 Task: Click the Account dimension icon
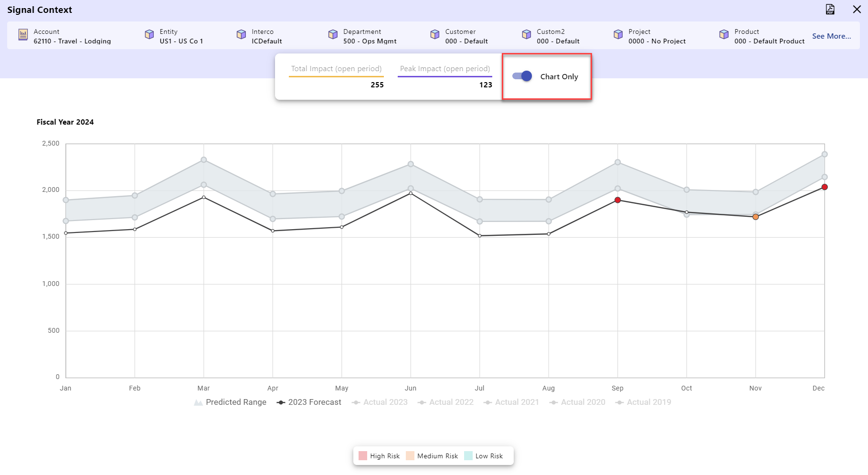point(23,34)
